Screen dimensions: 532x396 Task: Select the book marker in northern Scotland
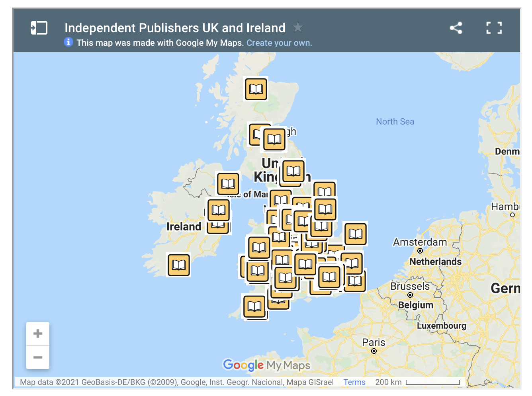click(x=256, y=89)
